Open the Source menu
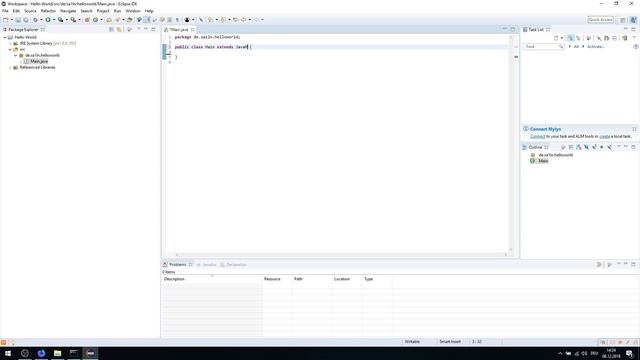Viewport: 640px width, 360px height. (30, 11)
